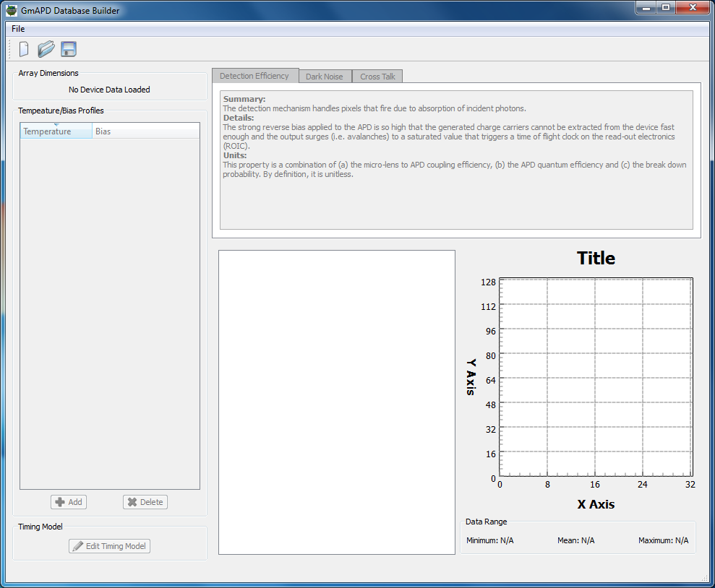The width and height of the screenshot is (715, 588).
Task: Minimize the GmAPD Database Builder window
Action: click(646, 8)
